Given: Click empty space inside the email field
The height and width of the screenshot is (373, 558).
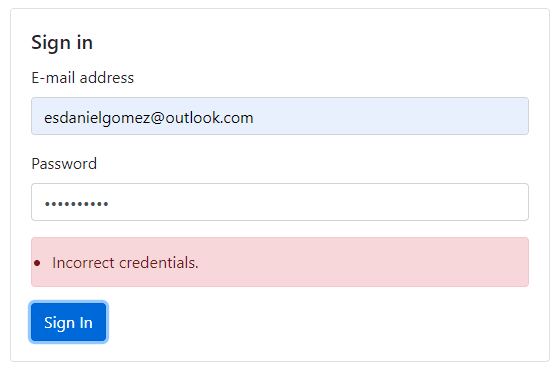Looking at the screenshot, I should (x=391, y=116).
